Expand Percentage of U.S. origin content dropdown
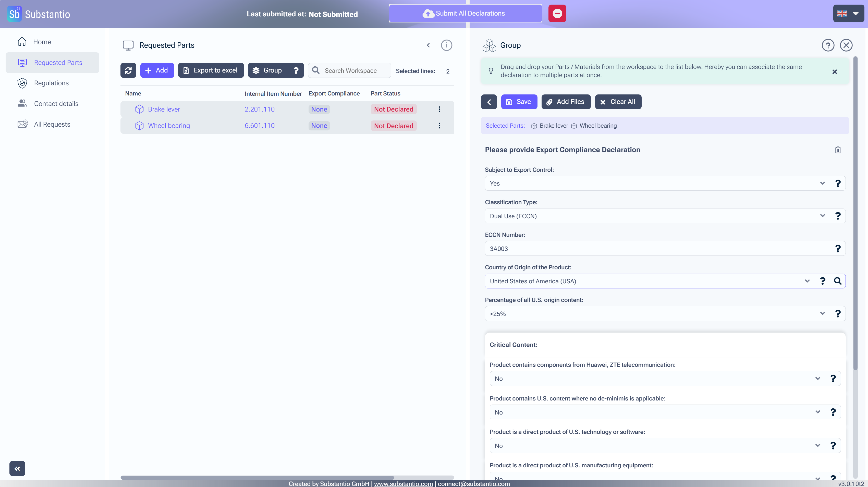 pyautogui.click(x=654, y=314)
